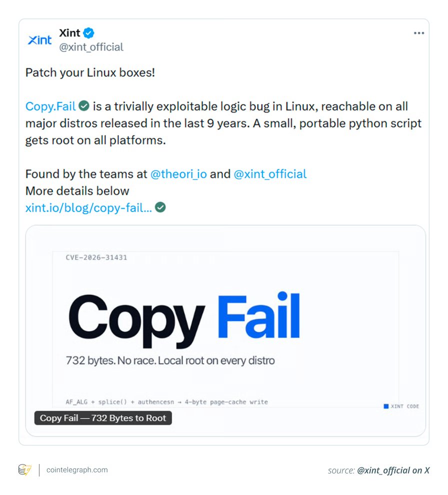The width and height of the screenshot is (448, 495).
Task: Click the Xint display name
Action: (x=70, y=33)
